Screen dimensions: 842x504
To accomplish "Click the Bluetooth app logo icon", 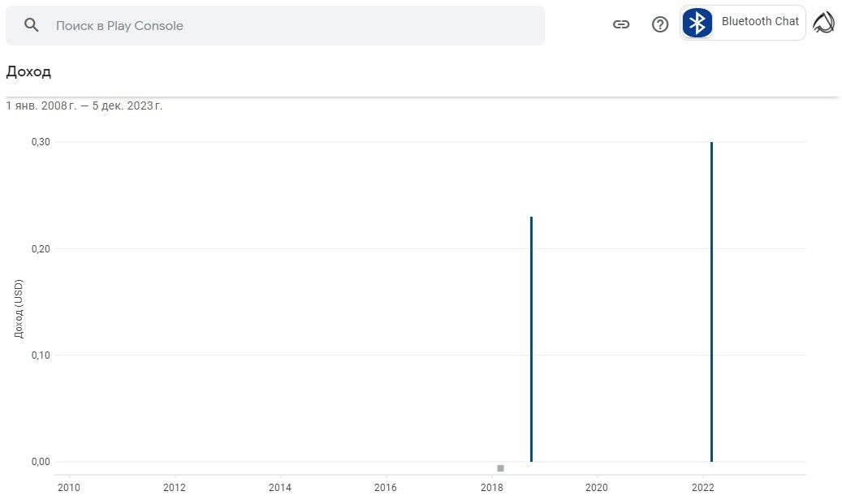I will (x=697, y=23).
